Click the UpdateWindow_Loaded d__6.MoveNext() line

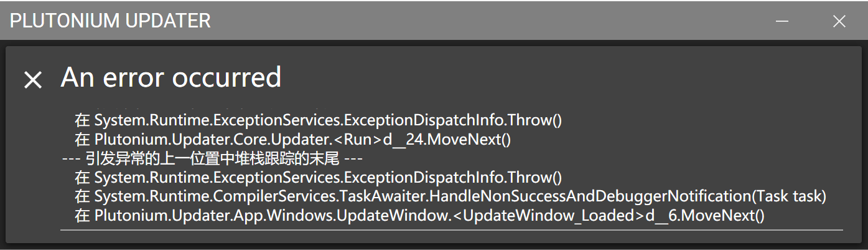[419, 216]
